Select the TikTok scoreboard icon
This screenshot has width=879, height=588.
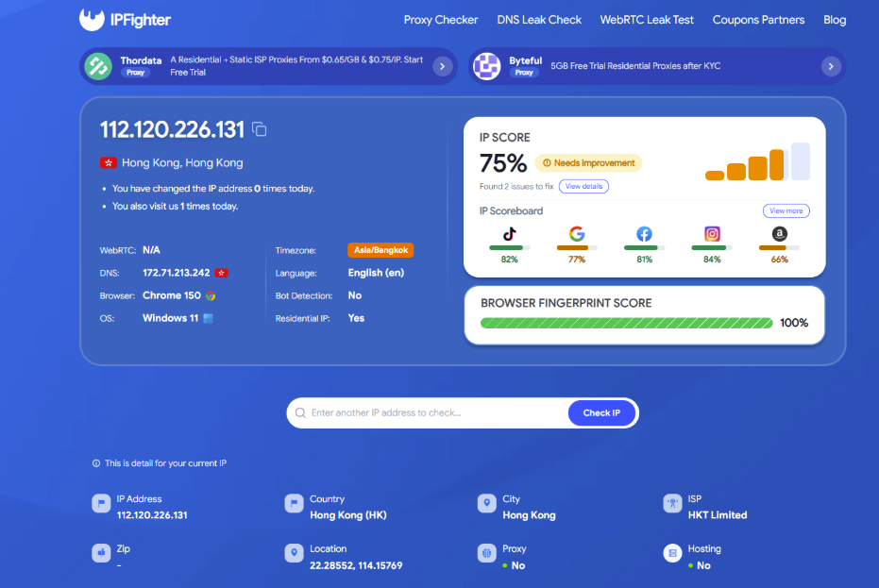[509, 234]
